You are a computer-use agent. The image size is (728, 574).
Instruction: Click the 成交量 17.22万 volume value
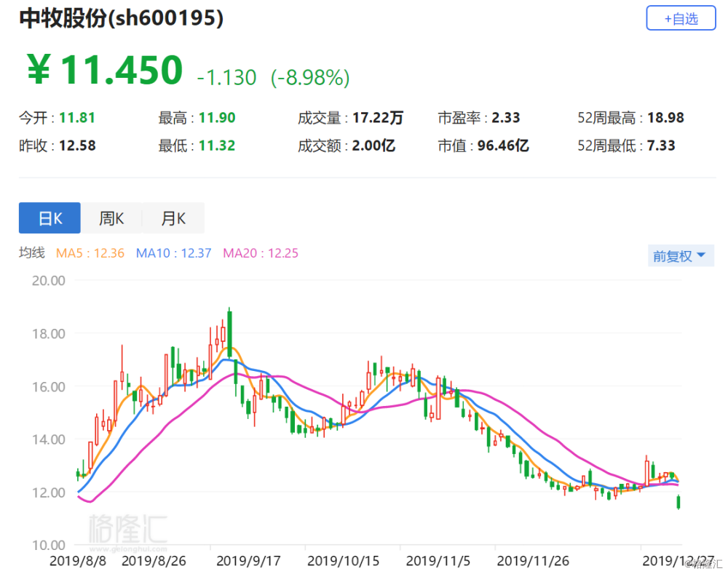(x=377, y=117)
